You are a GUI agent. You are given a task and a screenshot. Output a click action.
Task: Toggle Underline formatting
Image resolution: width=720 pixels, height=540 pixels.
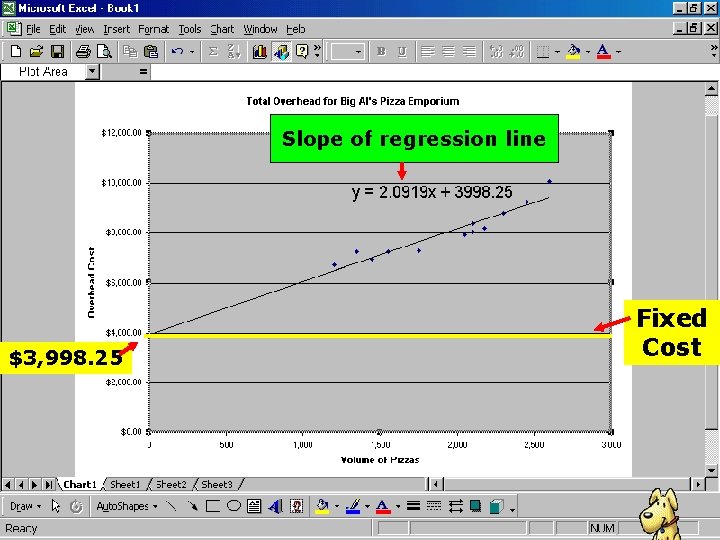pyautogui.click(x=402, y=51)
